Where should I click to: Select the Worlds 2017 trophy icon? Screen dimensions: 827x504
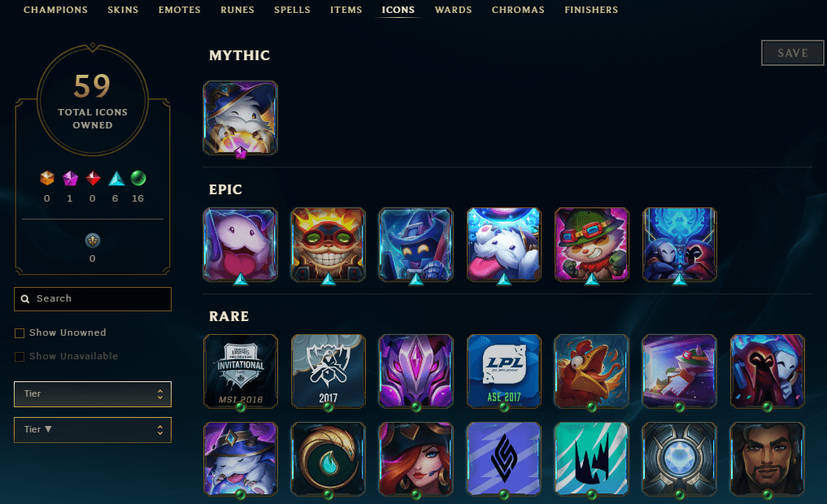(x=328, y=371)
